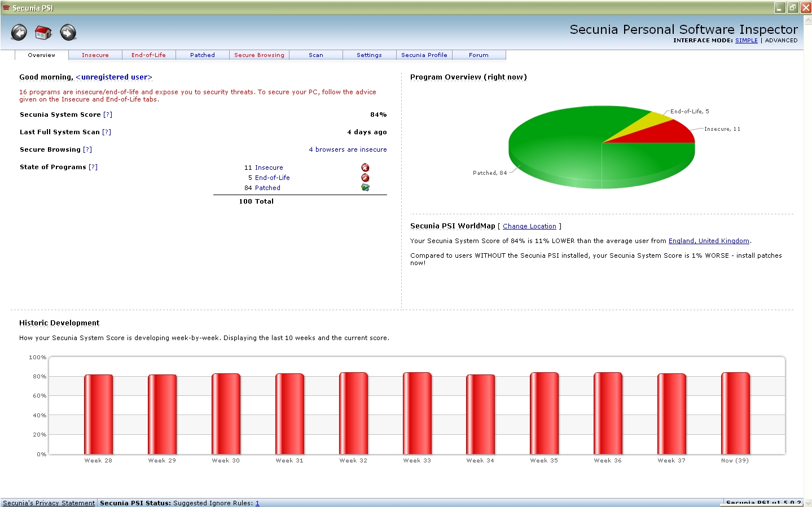
Task: Click the Secunia PSI title bar logo
Action: coord(6,8)
